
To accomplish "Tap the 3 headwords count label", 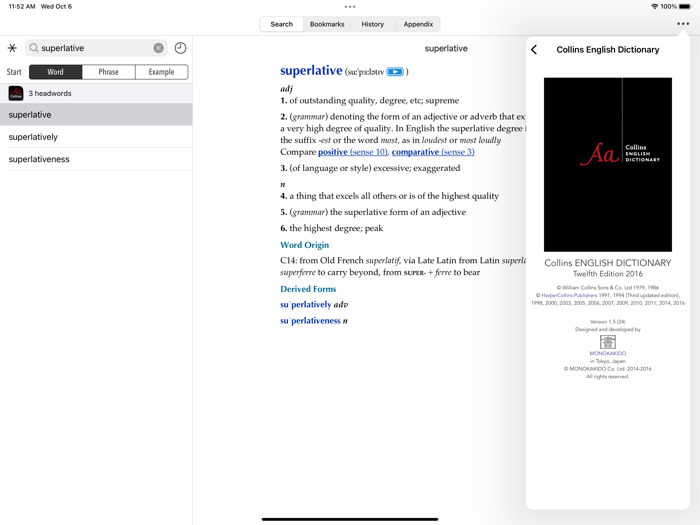I will pos(50,93).
